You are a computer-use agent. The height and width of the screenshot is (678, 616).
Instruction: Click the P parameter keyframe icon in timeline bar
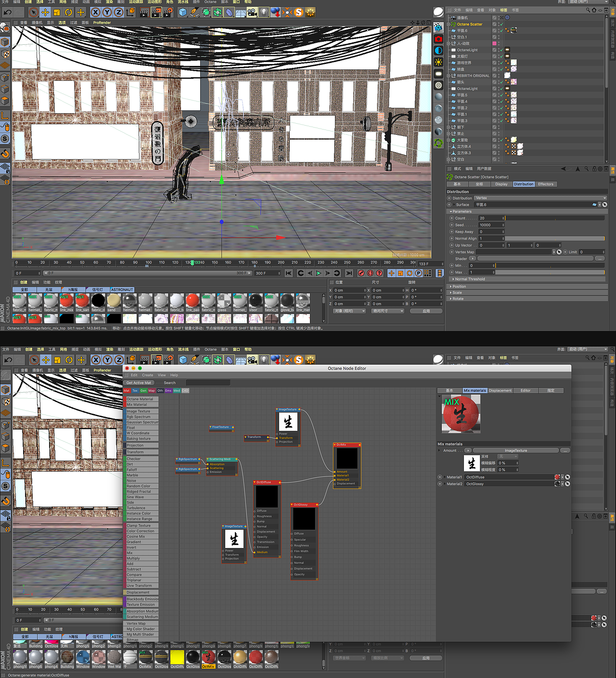coord(418,273)
